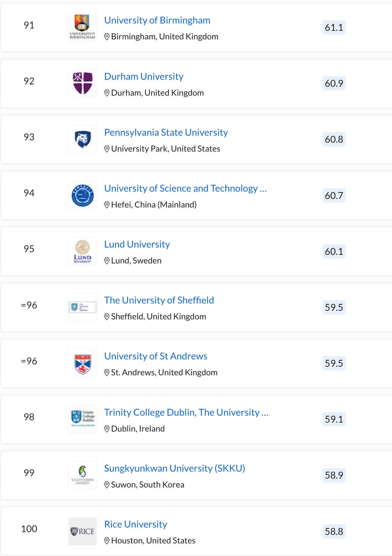Viewport: 392px width, 556px height.
Task: Click the Durham University crest logo
Action: pos(82,83)
